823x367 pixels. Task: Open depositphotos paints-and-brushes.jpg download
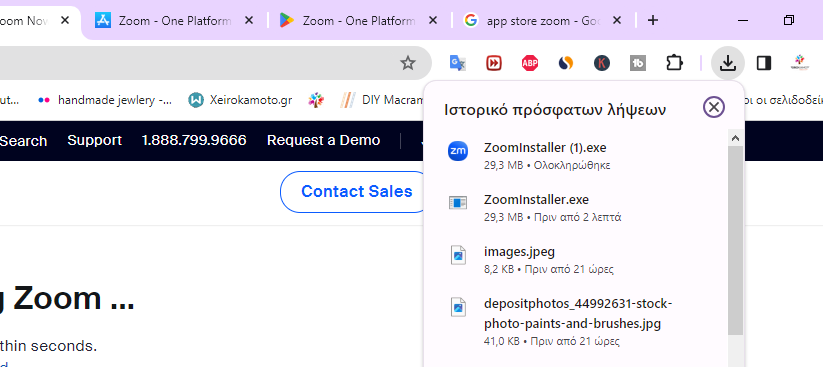pyautogui.click(x=576, y=322)
